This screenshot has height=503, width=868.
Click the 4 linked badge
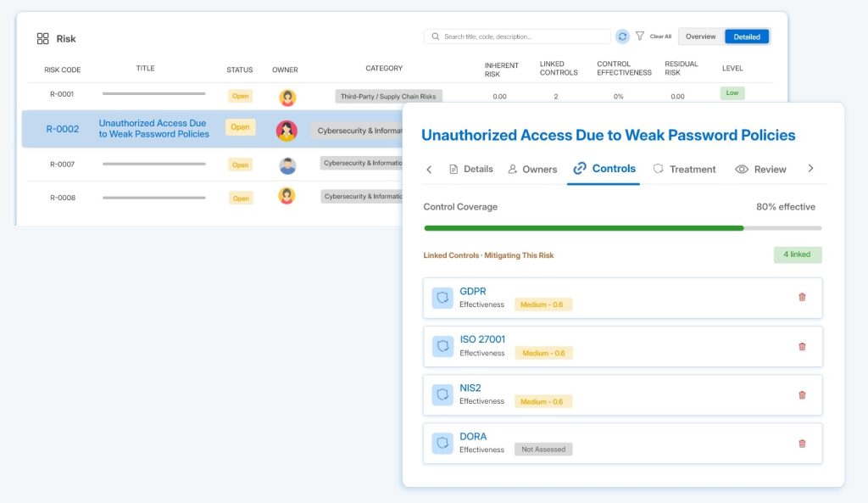(x=798, y=254)
